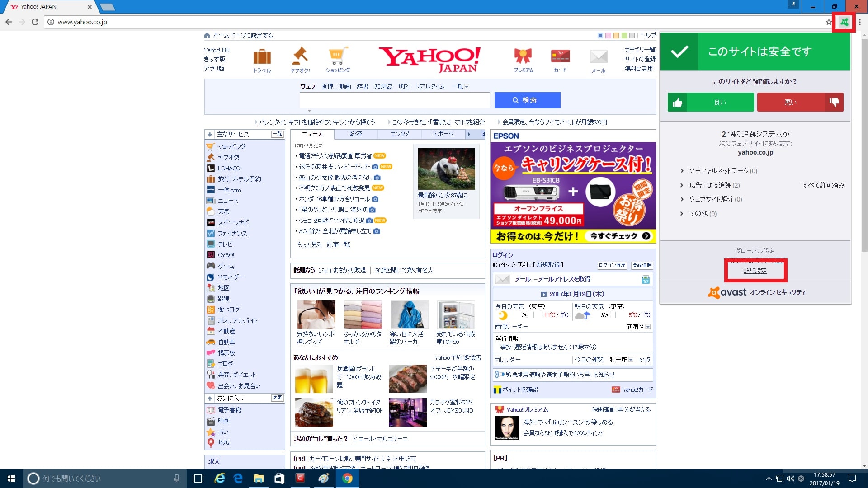The width and height of the screenshot is (868, 488).
Task: Click the ログイン履歴 button
Action: (612, 265)
